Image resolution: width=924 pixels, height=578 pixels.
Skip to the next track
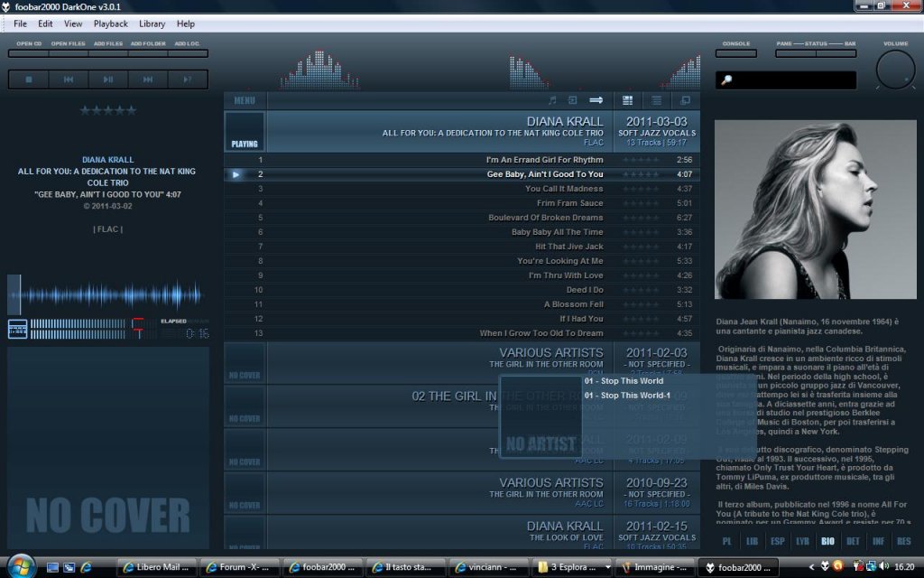click(x=148, y=79)
